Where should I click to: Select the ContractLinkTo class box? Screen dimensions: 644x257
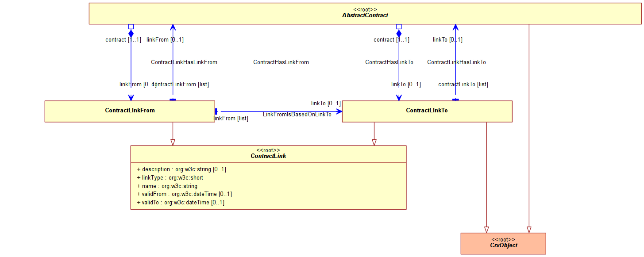427,111
